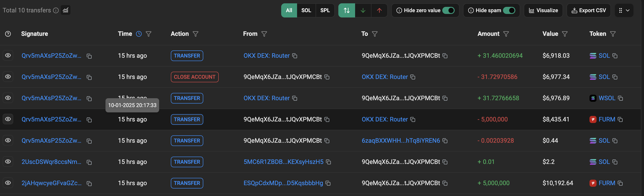
Task: Click the Visualize button
Action: (x=543, y=10)
